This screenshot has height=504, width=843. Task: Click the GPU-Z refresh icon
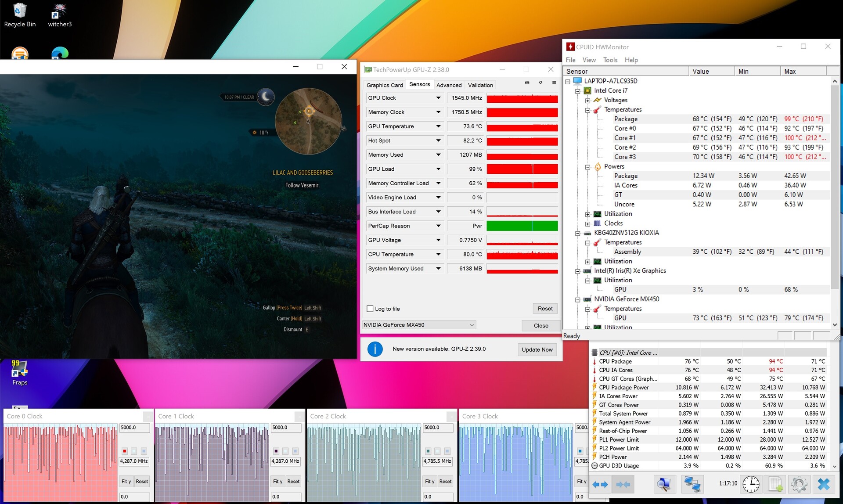pos(540,83)
